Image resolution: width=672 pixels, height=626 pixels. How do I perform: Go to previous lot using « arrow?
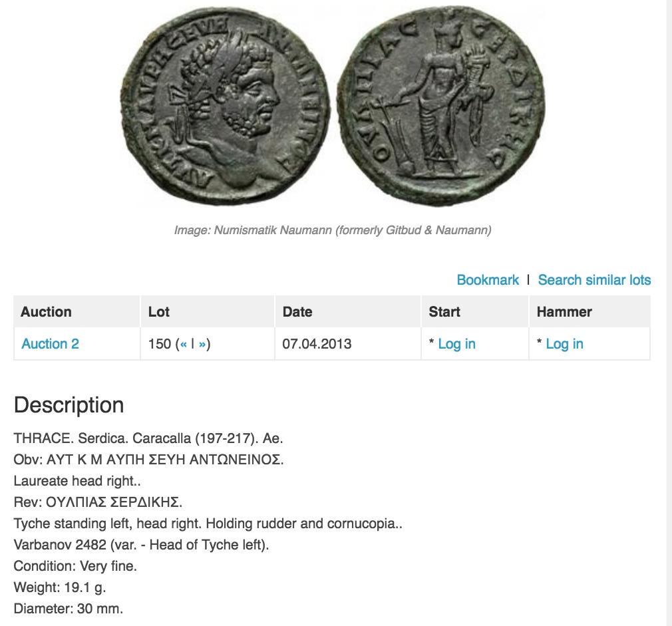tap(183, 344)
